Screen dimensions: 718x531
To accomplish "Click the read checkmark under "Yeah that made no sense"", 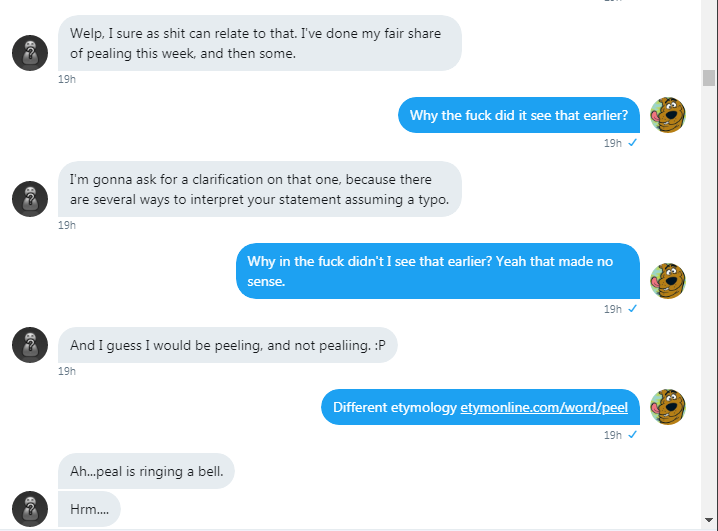I will coord(632,309).
